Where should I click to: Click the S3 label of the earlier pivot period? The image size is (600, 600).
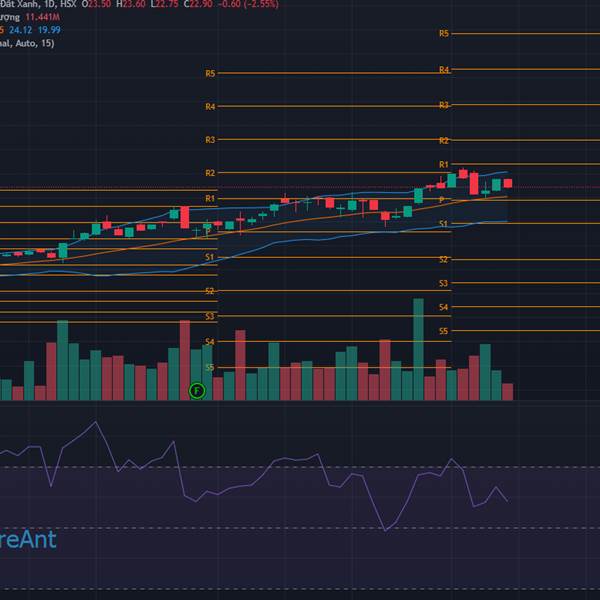[209, 316]
